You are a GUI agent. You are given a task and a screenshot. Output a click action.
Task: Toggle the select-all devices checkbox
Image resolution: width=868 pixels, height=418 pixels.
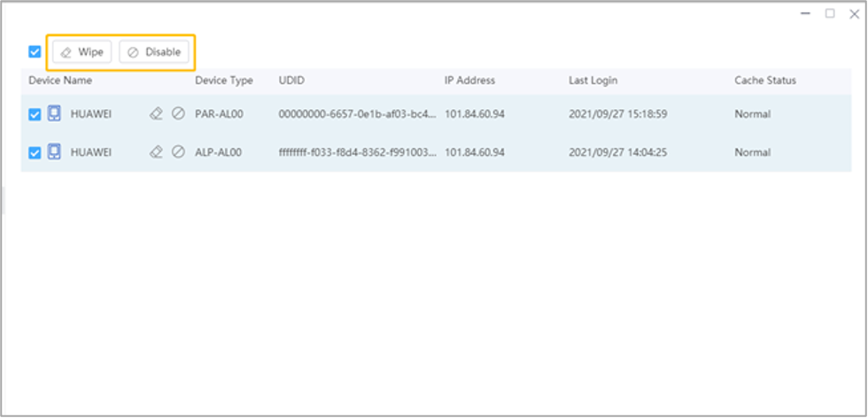pos(35,52)
